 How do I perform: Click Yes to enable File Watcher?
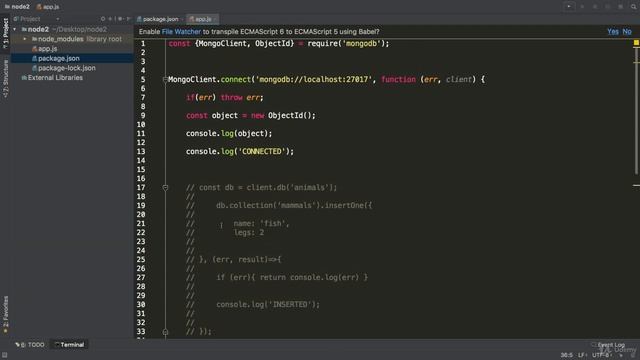(613, 31)
